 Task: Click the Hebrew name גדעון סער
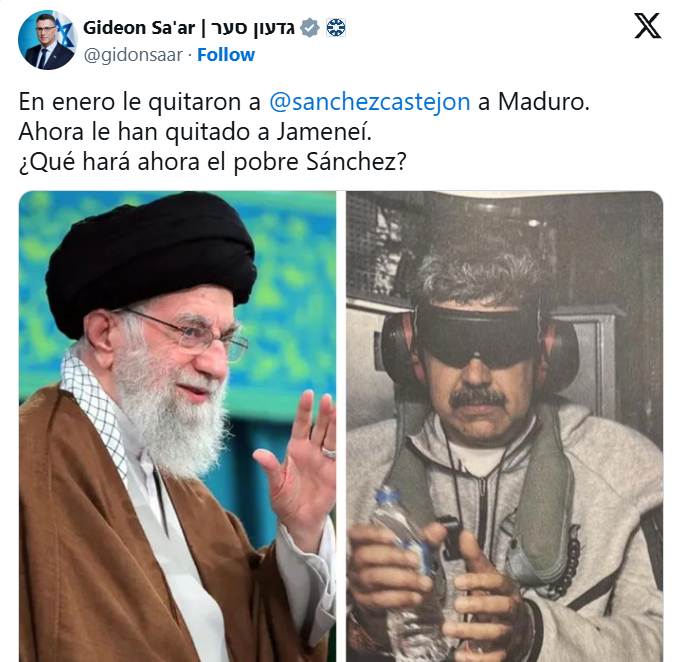tap(253, 28)
